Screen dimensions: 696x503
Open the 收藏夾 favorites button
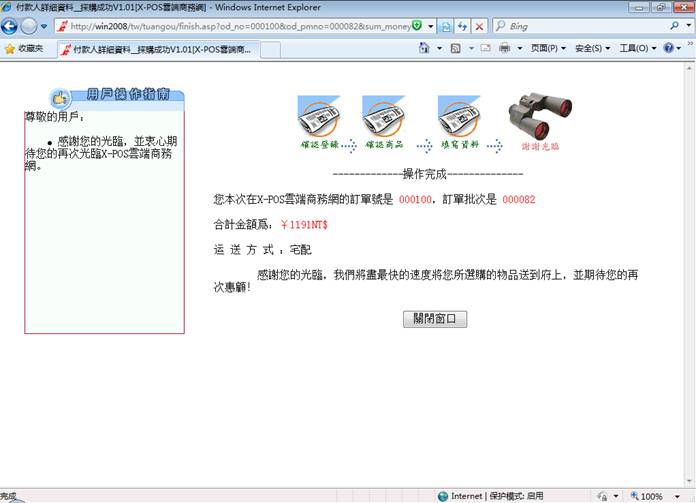coord(24,48)
